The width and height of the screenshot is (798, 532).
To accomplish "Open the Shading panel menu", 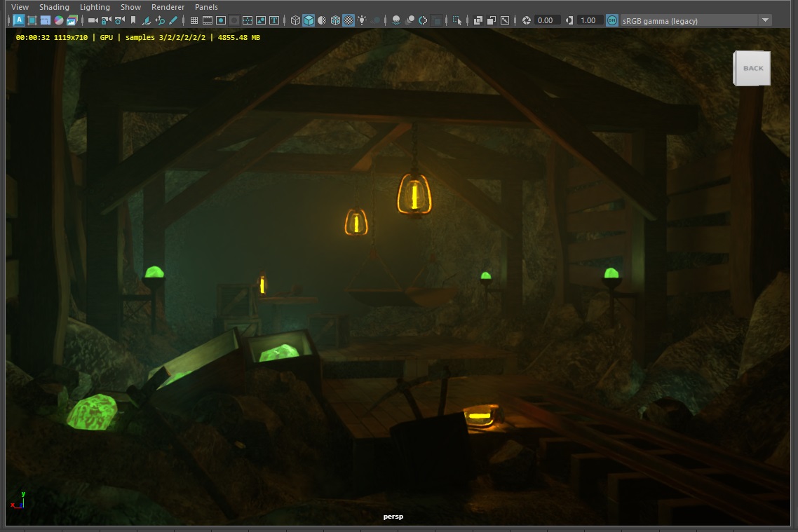I will tap(54, 7).
